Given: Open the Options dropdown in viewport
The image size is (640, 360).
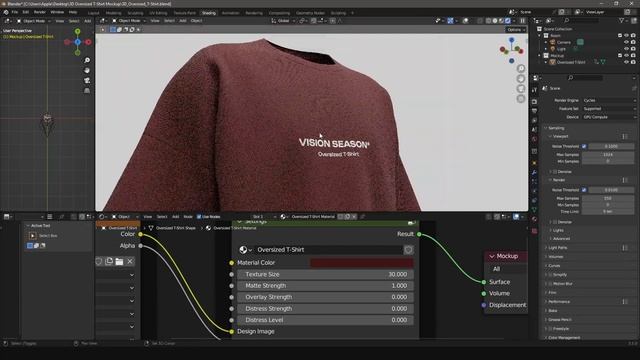Looking at the screenshot, I should 516,29.
